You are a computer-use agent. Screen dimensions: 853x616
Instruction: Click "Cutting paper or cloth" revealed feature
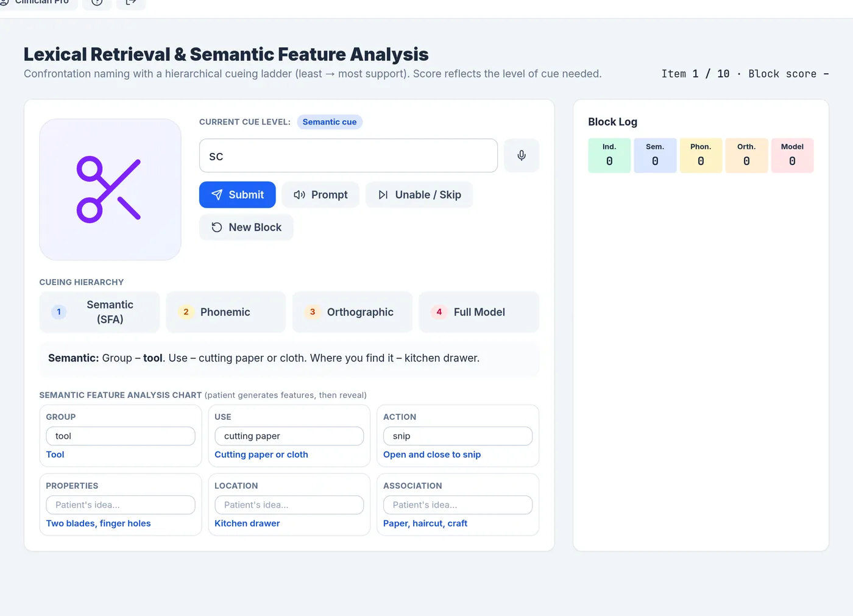coord(261,455)
